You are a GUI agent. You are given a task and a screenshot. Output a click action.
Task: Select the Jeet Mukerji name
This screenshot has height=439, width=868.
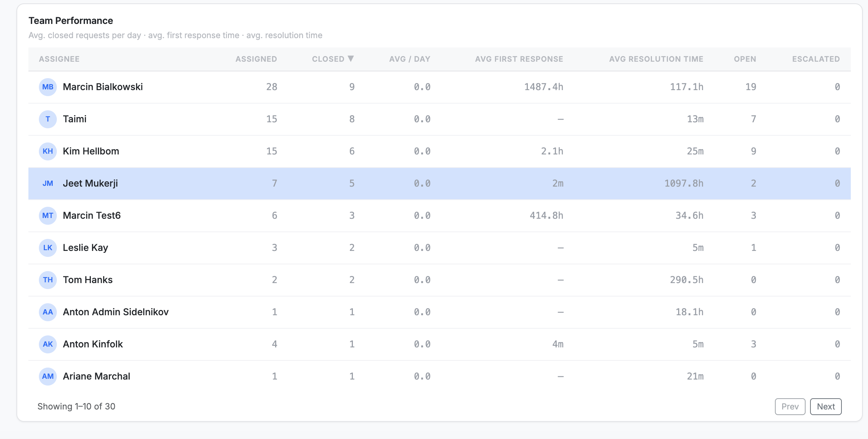point(90,183)
